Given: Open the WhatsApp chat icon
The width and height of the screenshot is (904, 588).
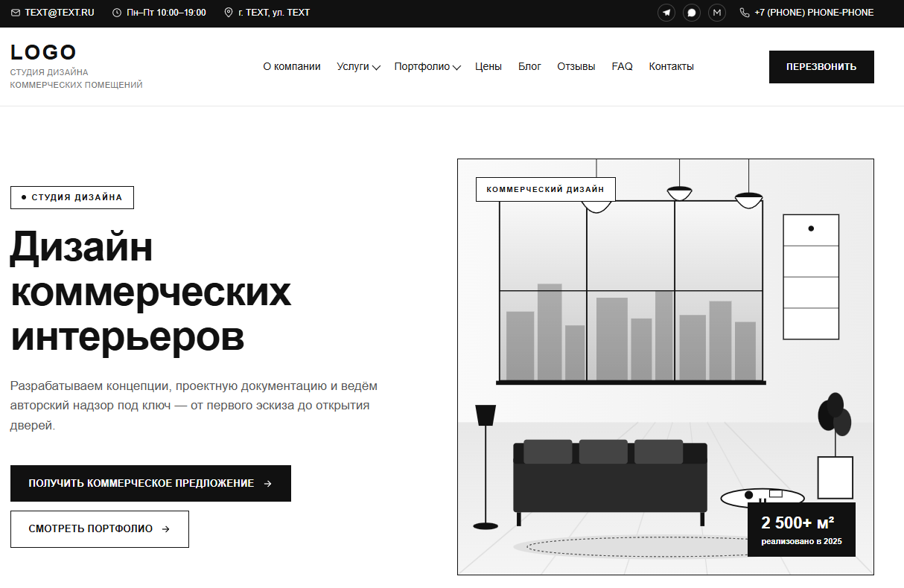Looking at the screenshot, I should tap(692, 13).
